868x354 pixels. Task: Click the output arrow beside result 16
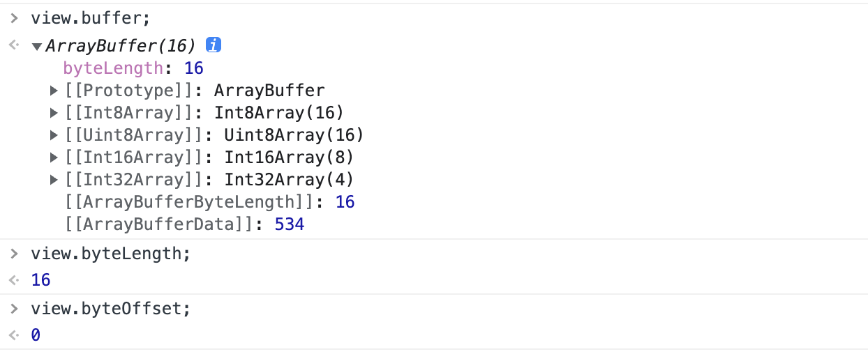(x=14, y=280)
